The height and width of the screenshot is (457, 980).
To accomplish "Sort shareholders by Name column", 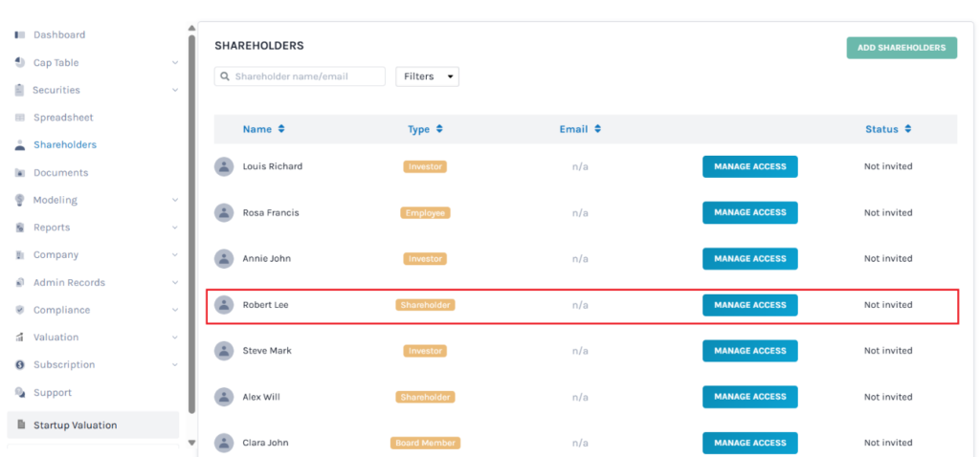I will (x=263, y=129).
